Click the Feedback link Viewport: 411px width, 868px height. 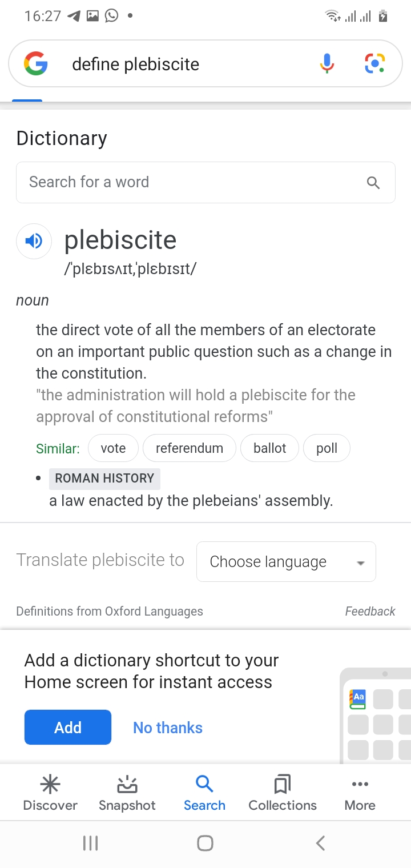[x=370, y=611]
